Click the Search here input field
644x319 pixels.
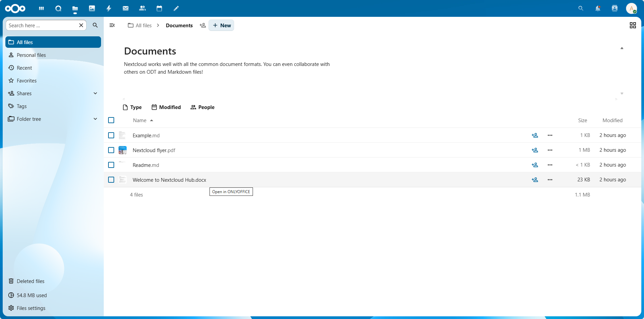[x=42, y=25]
